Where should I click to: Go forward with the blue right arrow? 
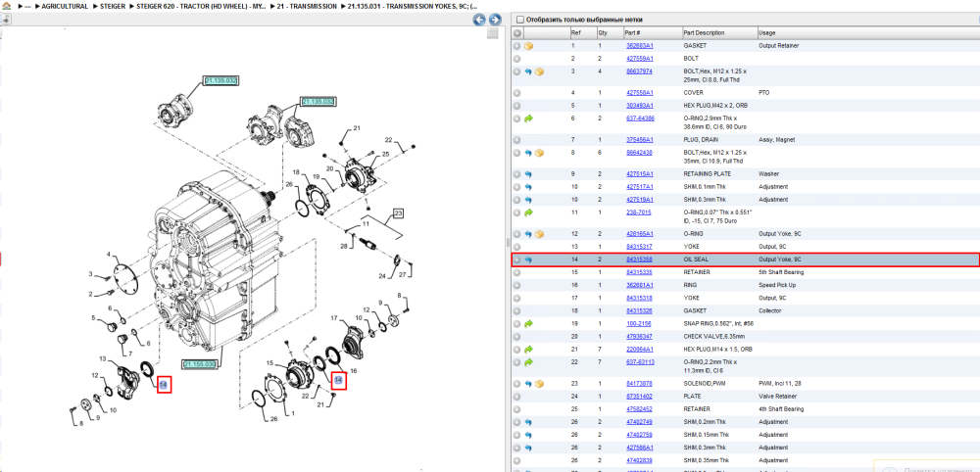tap(494, 20)
